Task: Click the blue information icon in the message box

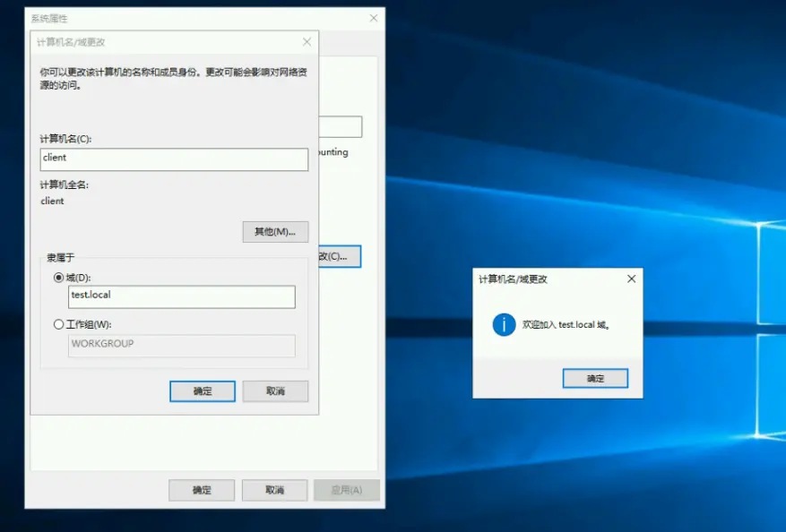Action: pyautogui.click(x=504, y=324)
